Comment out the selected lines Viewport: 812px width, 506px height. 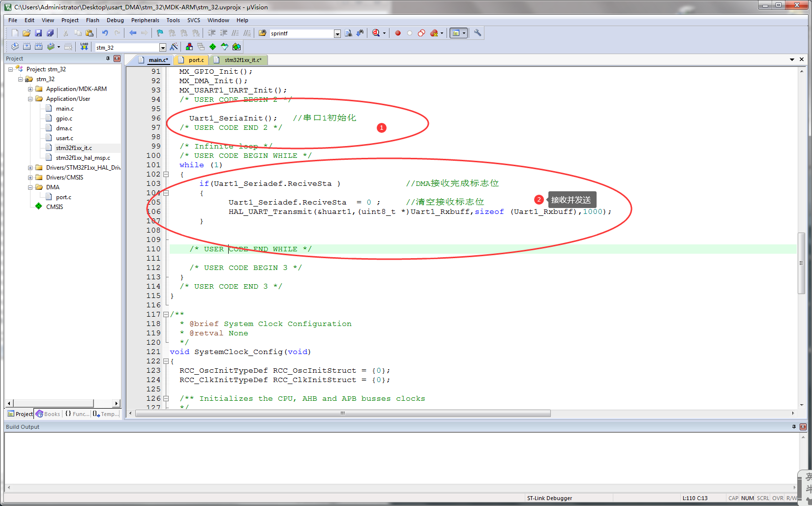[x=236, y=33]
